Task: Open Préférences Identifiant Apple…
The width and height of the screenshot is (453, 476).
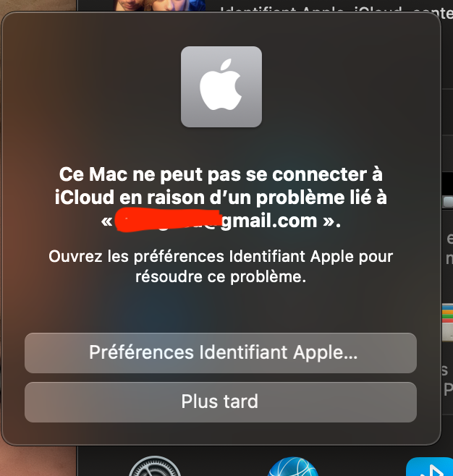Action: pyautogui.click(x=221, y=353)
